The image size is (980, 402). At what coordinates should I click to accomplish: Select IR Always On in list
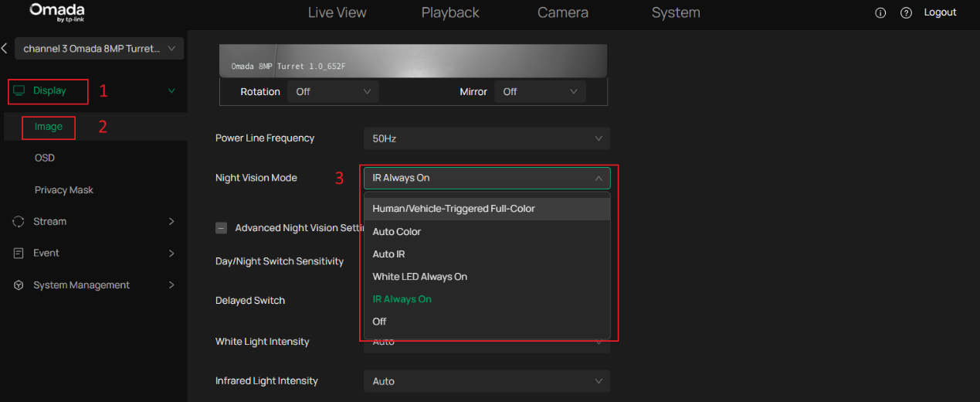pyautogui.click(x=487, y=299)
